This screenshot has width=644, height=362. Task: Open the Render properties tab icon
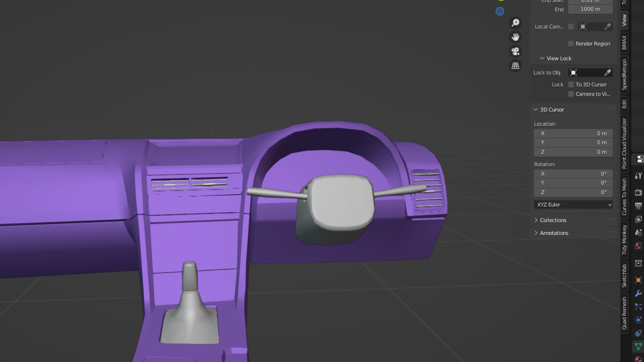[x=638, y=192]
